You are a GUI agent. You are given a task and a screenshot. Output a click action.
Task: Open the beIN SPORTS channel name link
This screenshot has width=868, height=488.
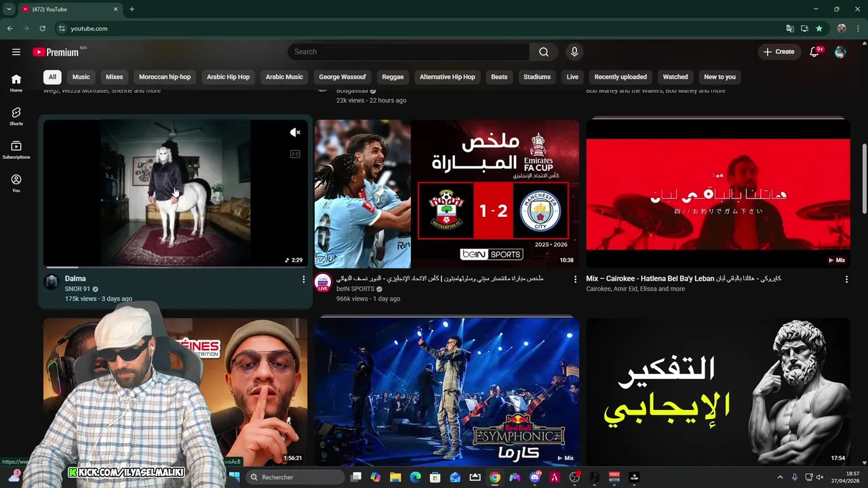[355, 289]
